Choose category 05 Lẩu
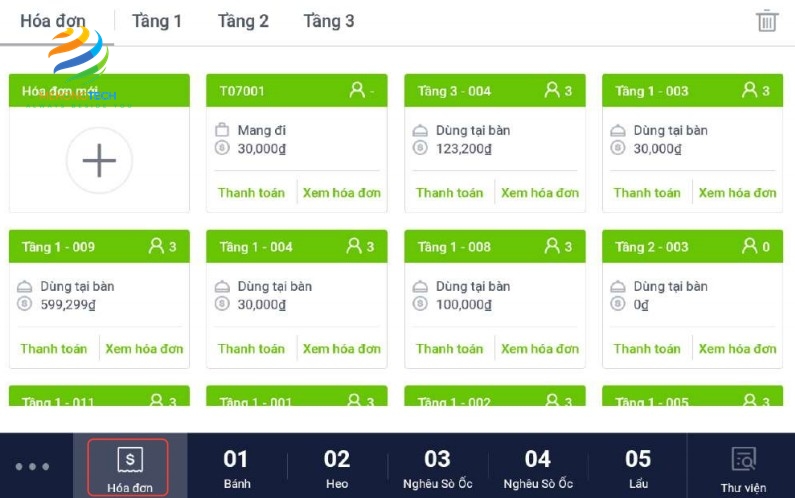Screen dimensions: 795x498 click(x=638, y=468)
